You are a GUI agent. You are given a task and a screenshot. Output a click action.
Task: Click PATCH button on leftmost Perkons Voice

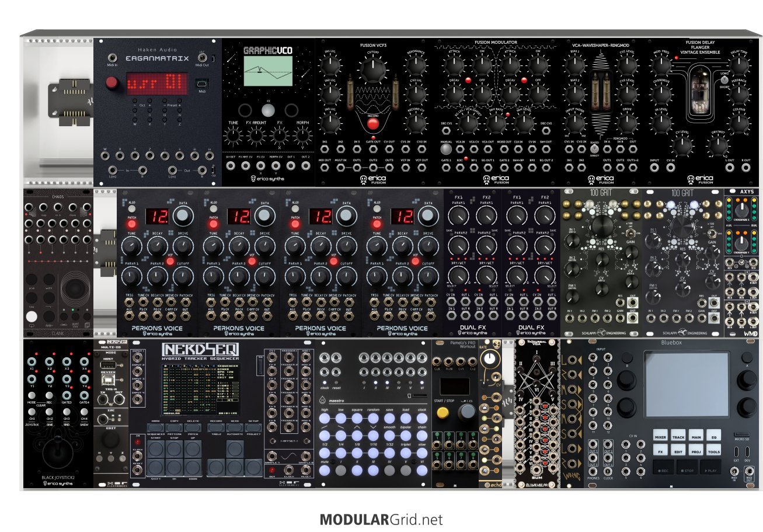click(x=132, y=224)
